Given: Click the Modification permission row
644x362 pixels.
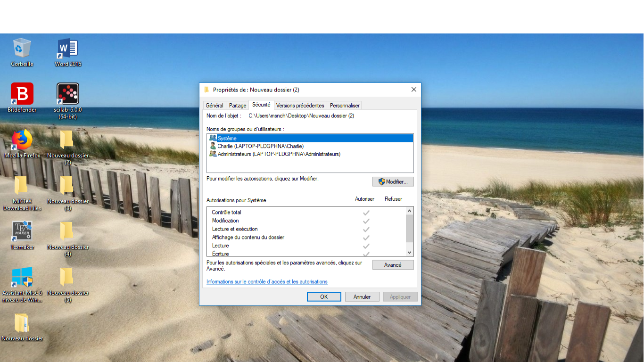Looking at the screenshot, I should coord(306,221).
